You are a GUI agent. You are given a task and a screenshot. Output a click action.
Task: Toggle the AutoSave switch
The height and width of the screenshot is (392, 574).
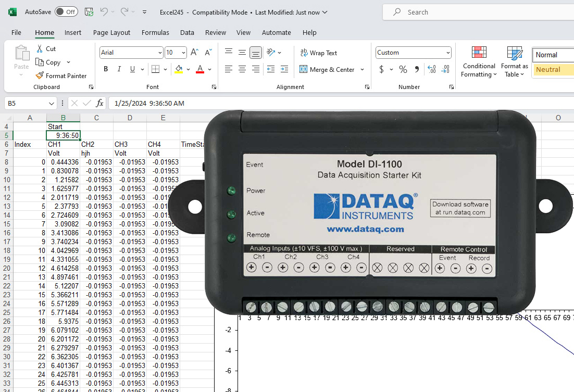click(x=66, y=11)
